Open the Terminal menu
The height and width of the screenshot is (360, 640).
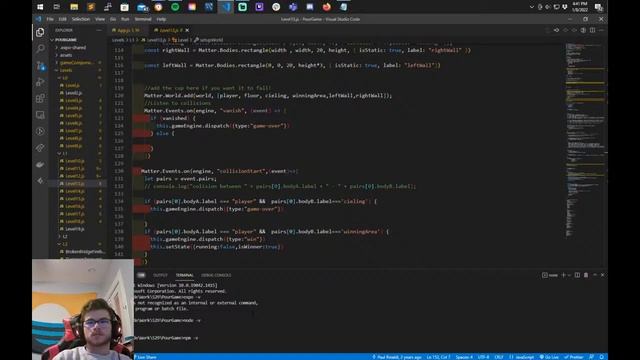(143, 19)
